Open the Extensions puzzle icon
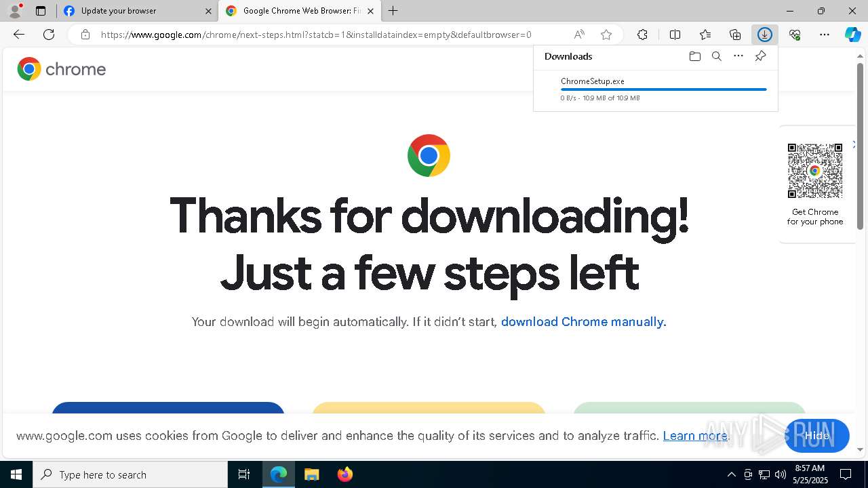The height and width of the screenshot is (488, 868). point(642,35)
